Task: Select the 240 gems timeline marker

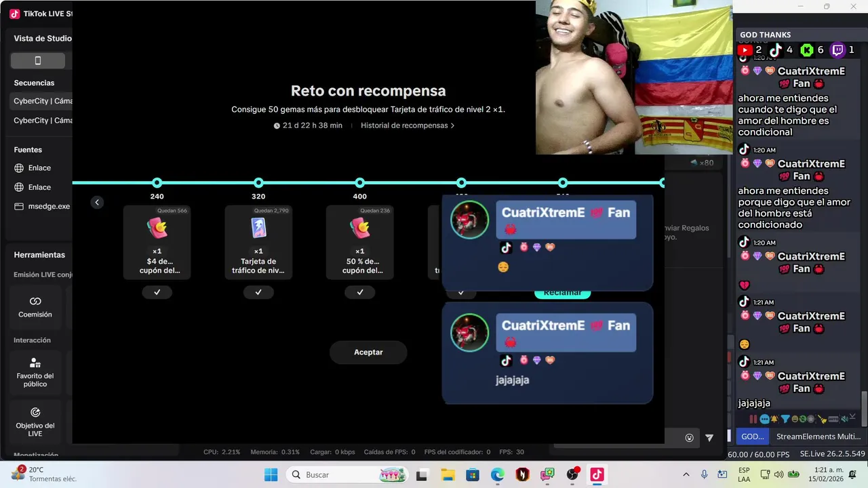Action: (157, 183)
